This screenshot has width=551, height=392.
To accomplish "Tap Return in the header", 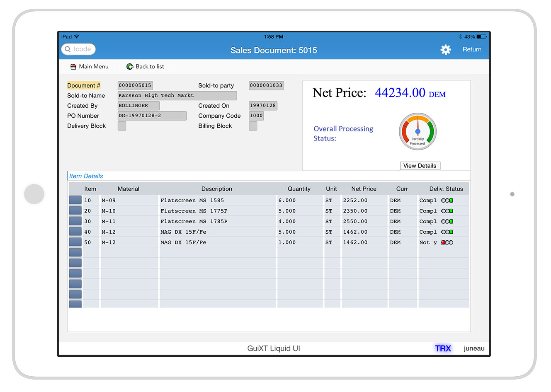I will coord(472,49).
